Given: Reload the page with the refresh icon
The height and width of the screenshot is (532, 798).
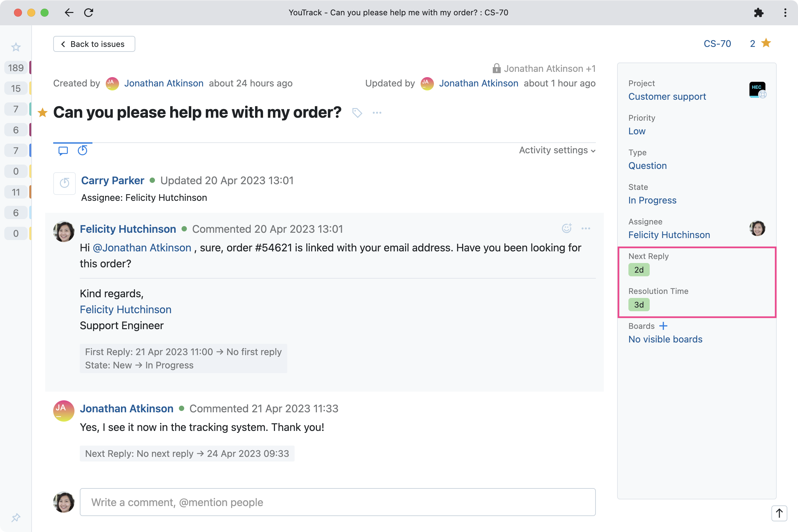Looking at the screenshot, I should pyautogui.click(x=88, y=13).
